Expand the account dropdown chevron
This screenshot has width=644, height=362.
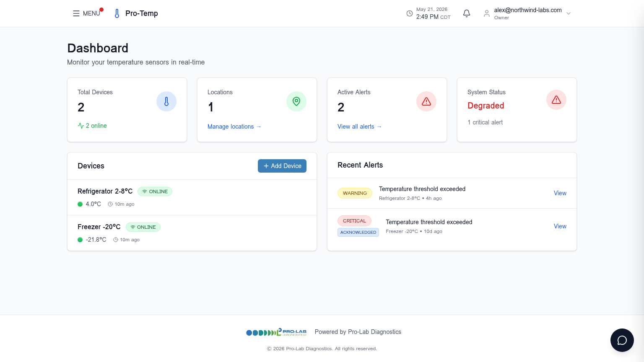coord(569,13)
